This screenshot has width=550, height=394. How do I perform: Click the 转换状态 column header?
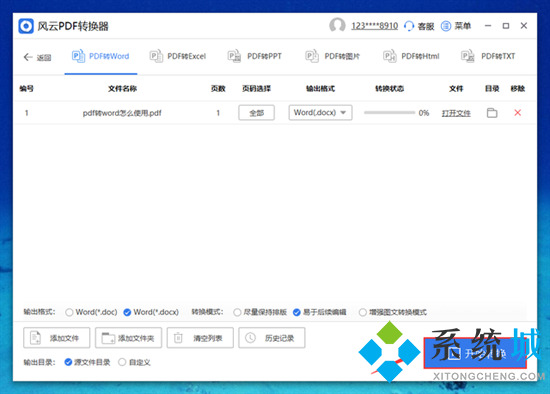click(389, 88)
